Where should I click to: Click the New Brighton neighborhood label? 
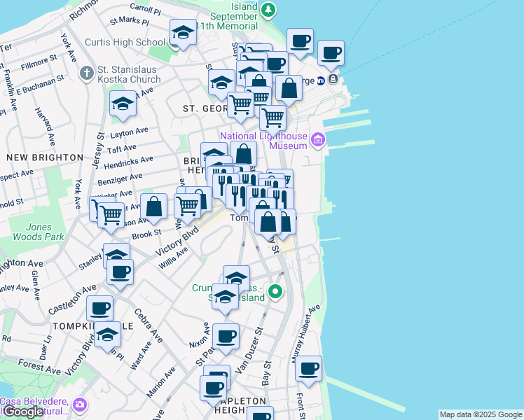[40, 157]
